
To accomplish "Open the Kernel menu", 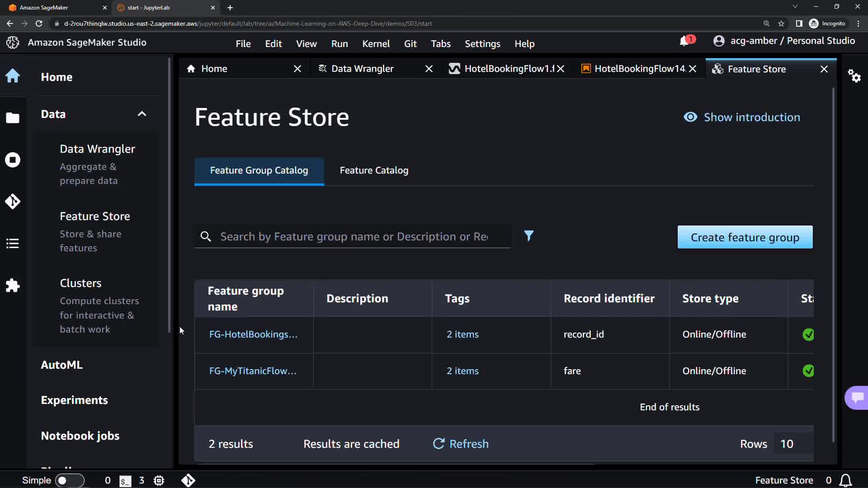I will point(376,44).
